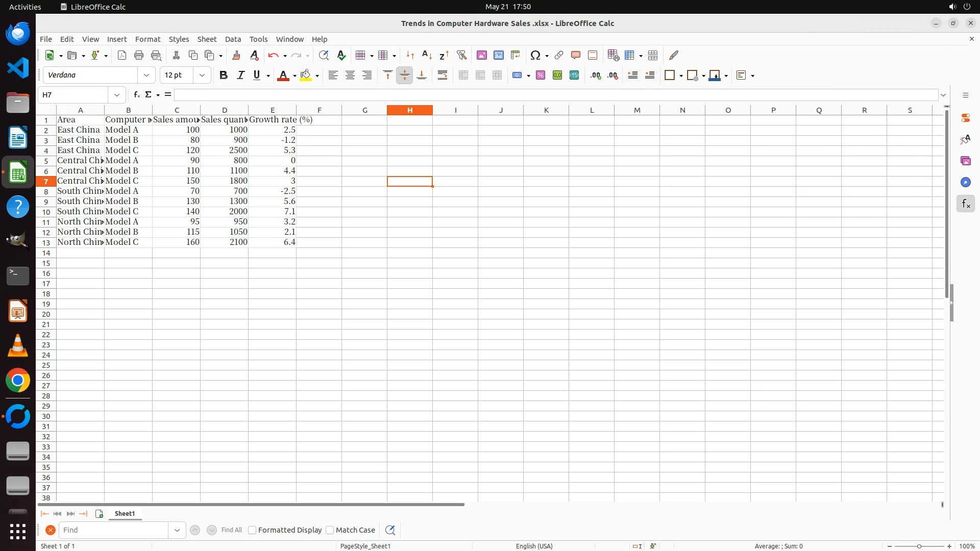
Task: Click the Format as Percent icon
Action: click(x=541, y=76)
